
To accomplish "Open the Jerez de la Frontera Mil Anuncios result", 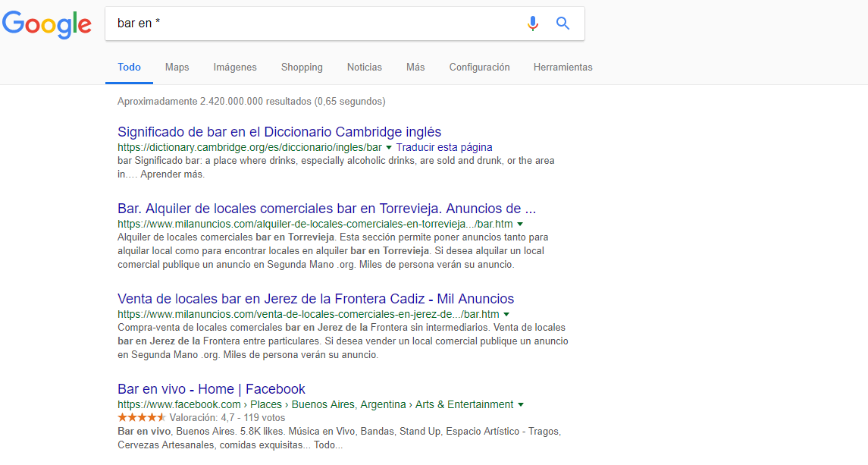I will coord(315,299).
